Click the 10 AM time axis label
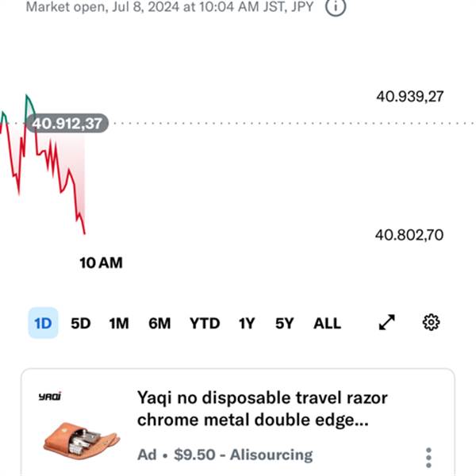Screen dimensions: 476x476 101,263
